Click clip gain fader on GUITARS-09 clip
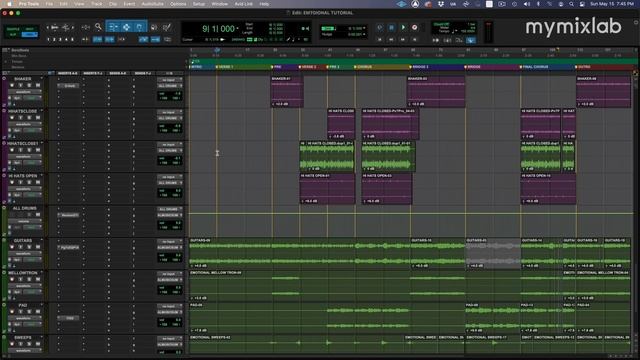Viewport: 640px width, 360px height. click(192, 266)
